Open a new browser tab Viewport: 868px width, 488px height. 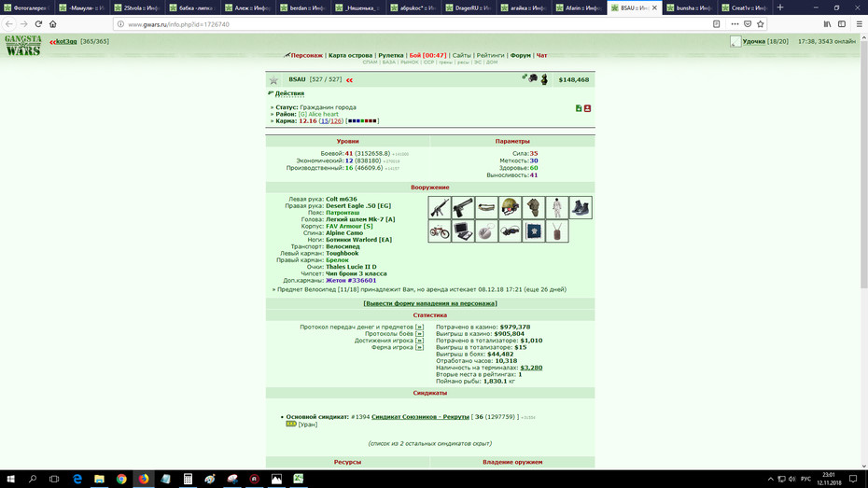tap(780, 7)
